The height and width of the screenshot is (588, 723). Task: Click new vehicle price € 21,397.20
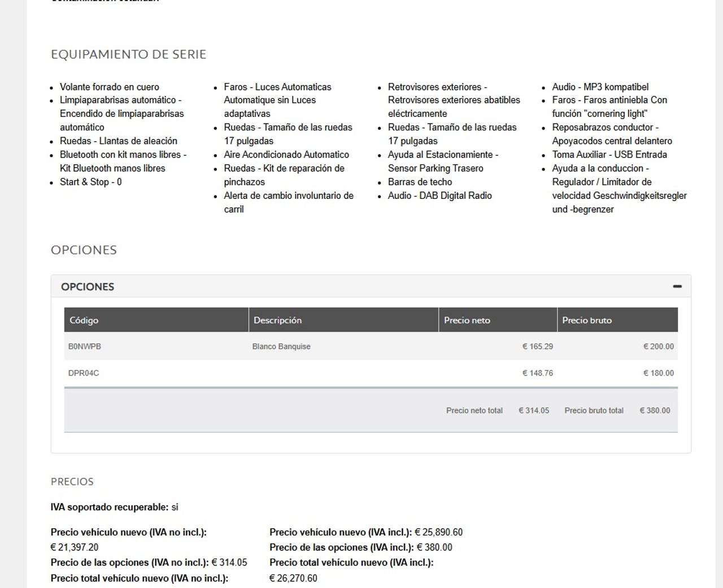pyautogui.click(x=75, y=547)
